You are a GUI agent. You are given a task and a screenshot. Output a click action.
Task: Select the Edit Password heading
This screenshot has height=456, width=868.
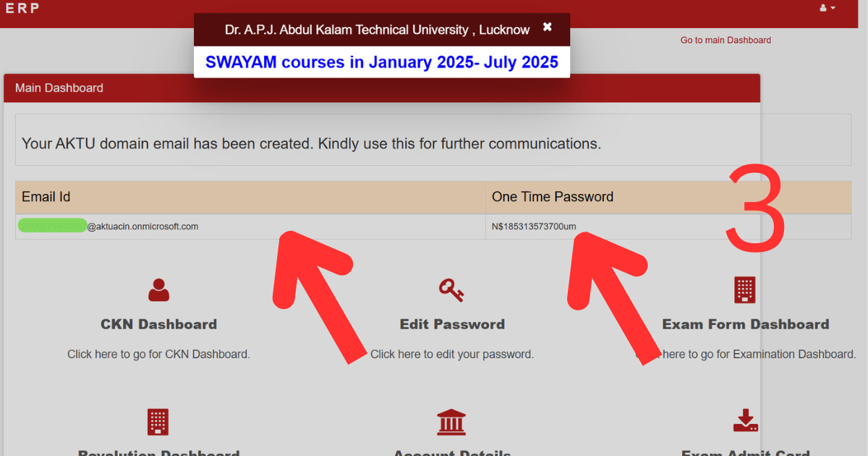pos(452,324)
